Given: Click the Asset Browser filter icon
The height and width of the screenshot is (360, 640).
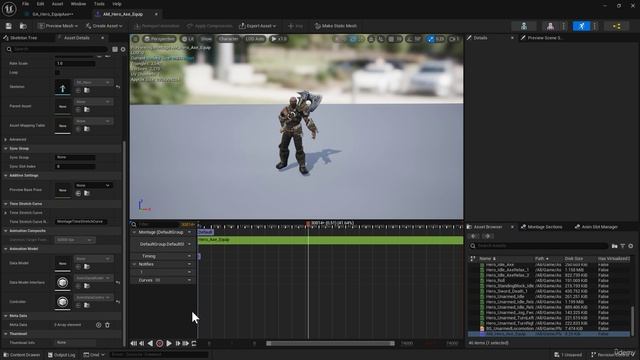Looking at the screenshot, I should coord(623,246).
